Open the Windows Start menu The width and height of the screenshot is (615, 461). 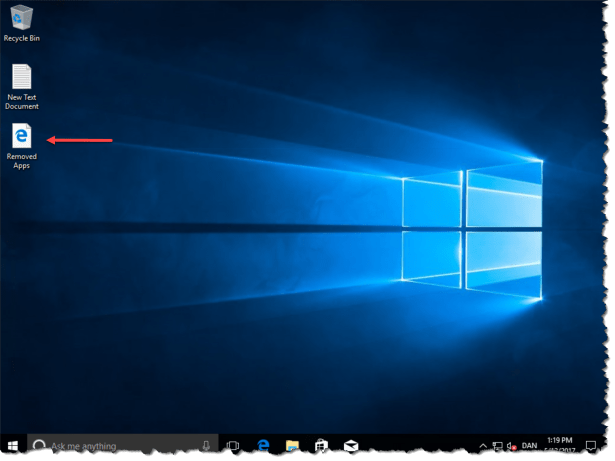(13, 446)
